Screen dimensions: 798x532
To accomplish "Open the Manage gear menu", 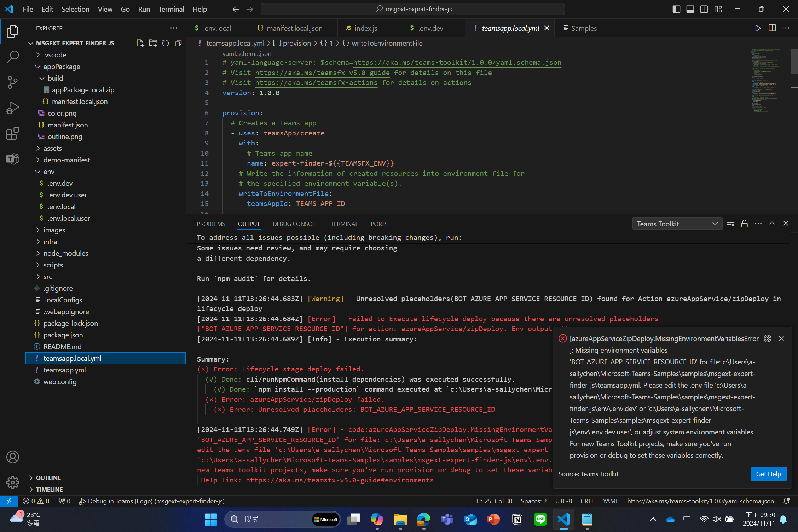I will click(12, 482).
